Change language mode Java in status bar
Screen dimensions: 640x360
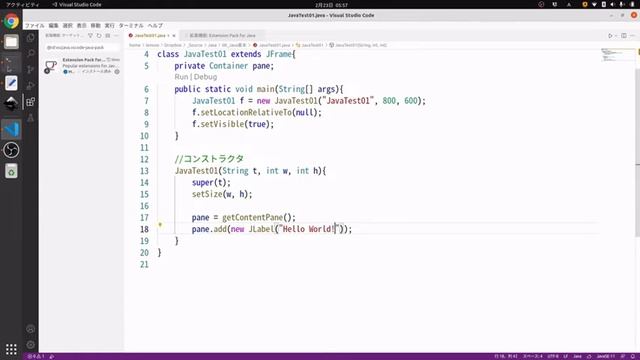pyautogui.click(x=577, y=356)
